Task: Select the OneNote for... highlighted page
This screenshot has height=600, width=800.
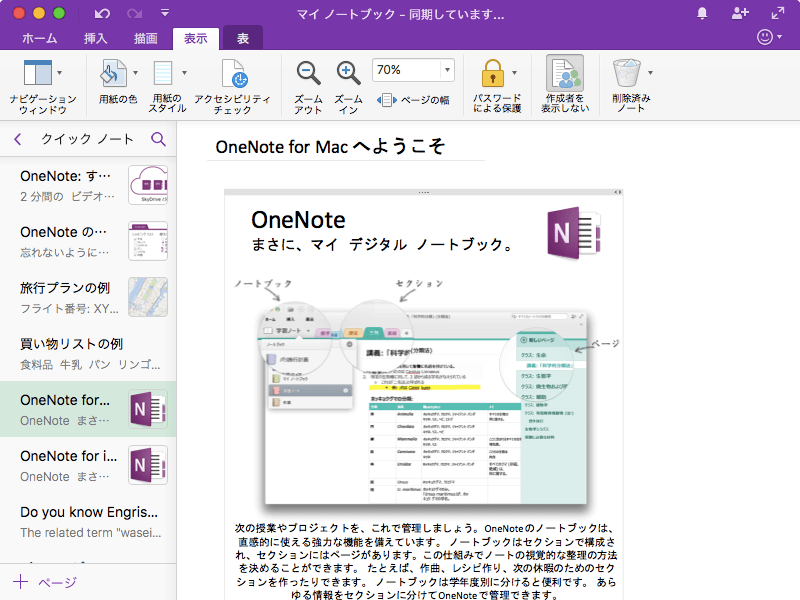Action: (x=88, y=409)
